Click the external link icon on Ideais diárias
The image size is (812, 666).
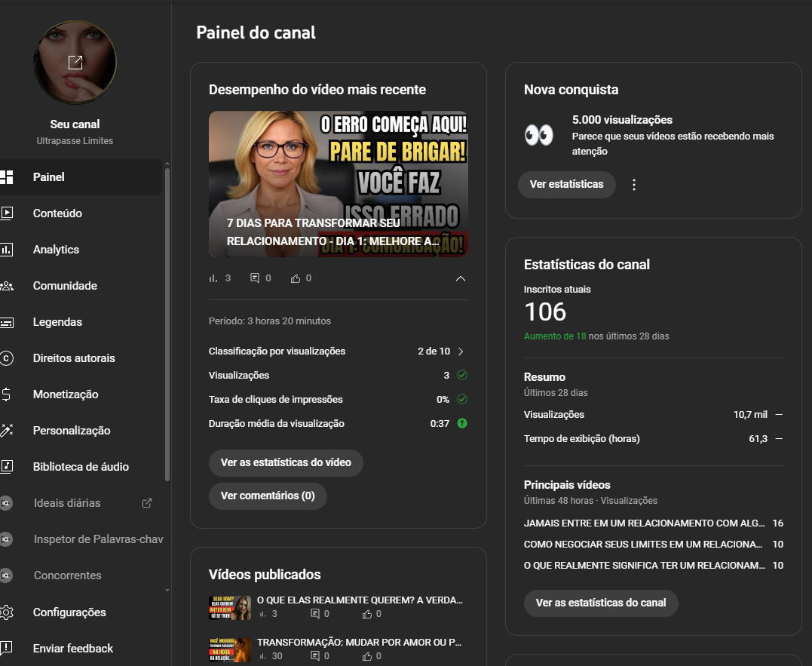point(147,503)
